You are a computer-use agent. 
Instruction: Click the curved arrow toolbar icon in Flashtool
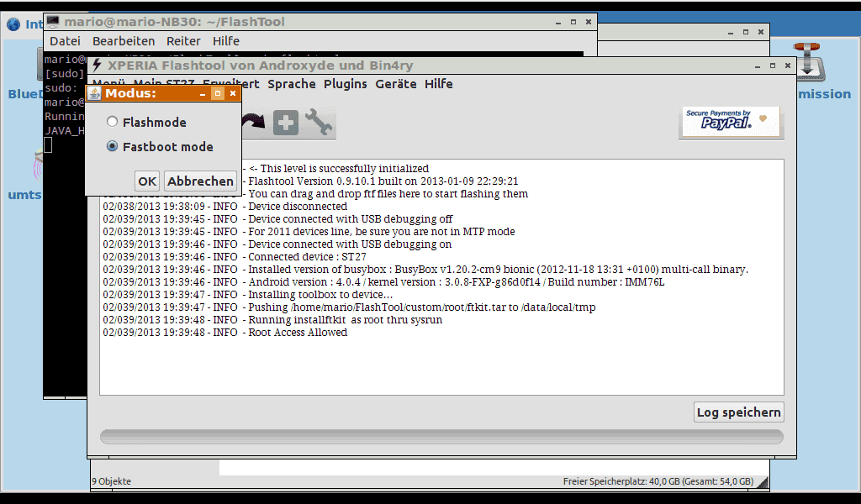(253, 122)
